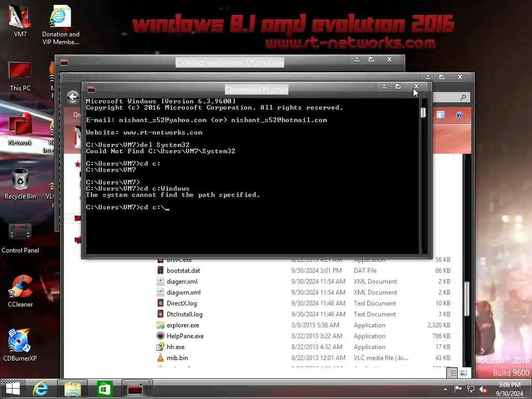Launch CCleaner from desktop
532x399 pixels.
click(20, 291)
